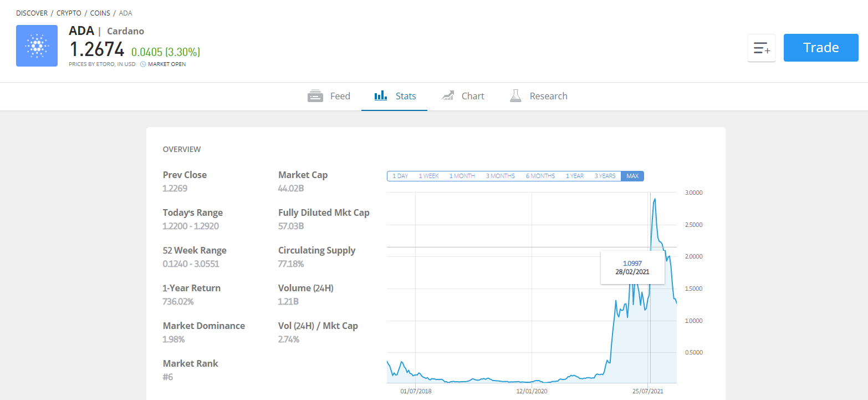Go to COINS in the breadcrumb
The height and width of the screenshot is (400, 868).
pyautogui.click(x=100, y=13)
